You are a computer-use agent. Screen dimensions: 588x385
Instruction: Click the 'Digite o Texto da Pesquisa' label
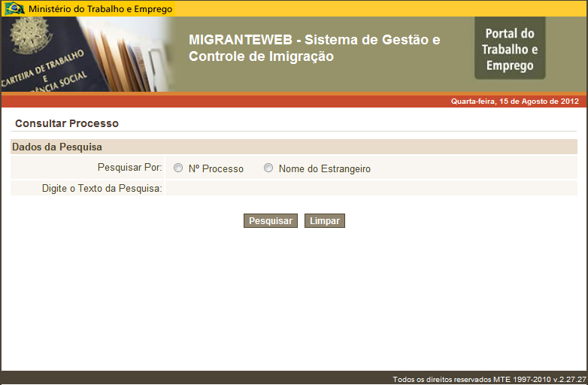click(x=102, y=188)
